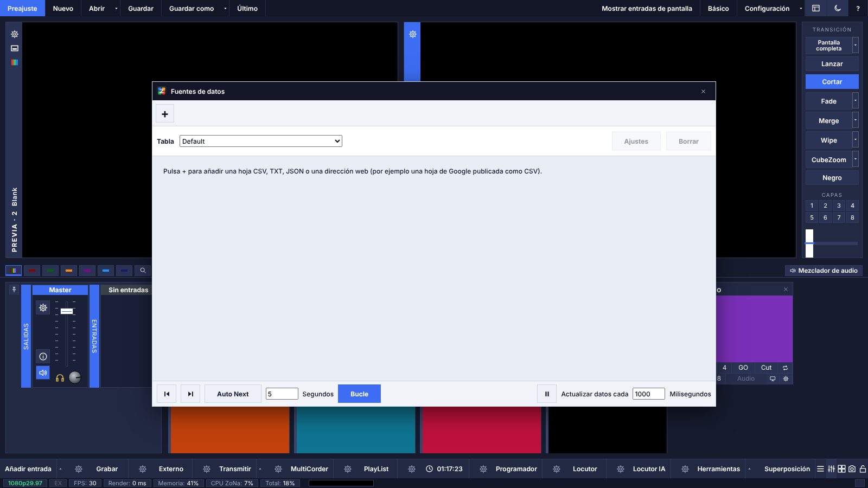The width and height of the screenshot is (868, 488).
Task: Change the window layout icon in the top bar
Action: pyautogui.click(x=815, y=8)
